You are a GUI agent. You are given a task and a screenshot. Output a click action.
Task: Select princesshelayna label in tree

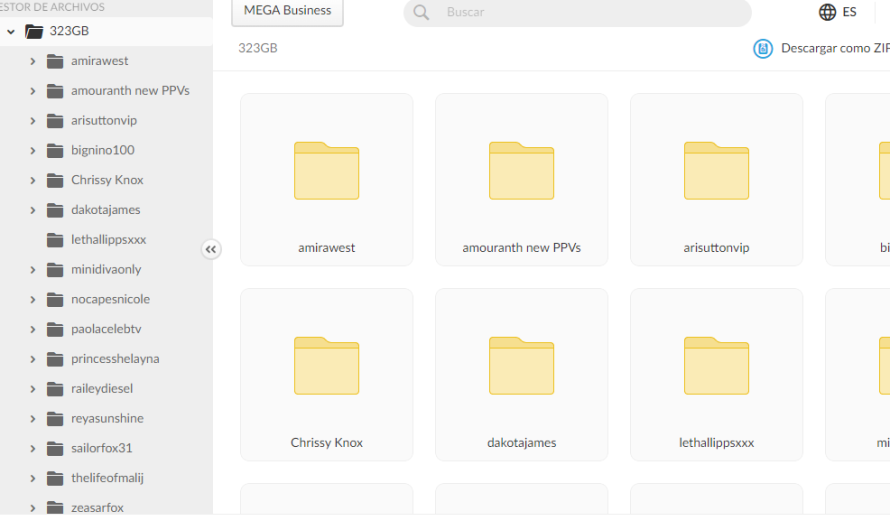point(115,359)
